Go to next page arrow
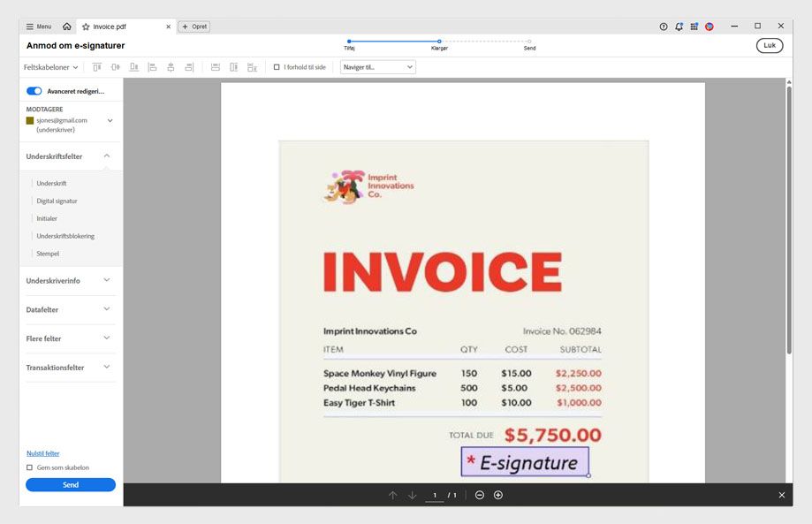812x524 pixels. 413,495
